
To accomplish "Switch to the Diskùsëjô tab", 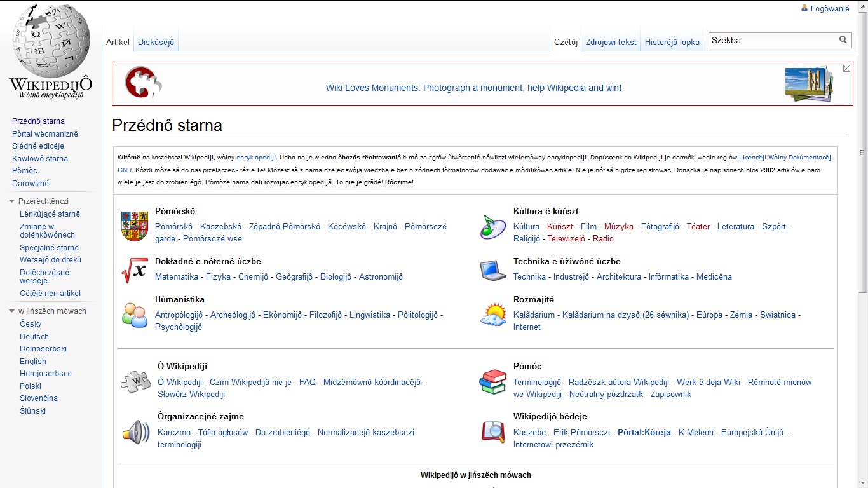I will pos(156,43).
